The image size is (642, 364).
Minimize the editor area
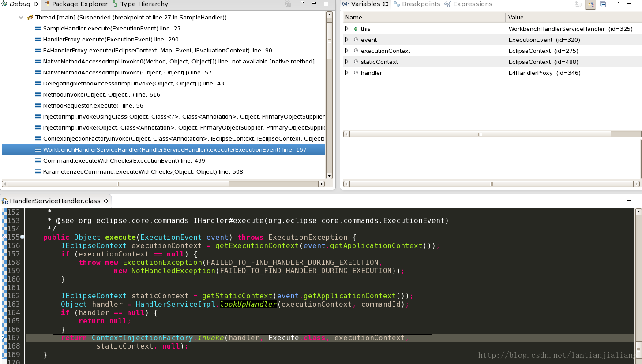629,200
